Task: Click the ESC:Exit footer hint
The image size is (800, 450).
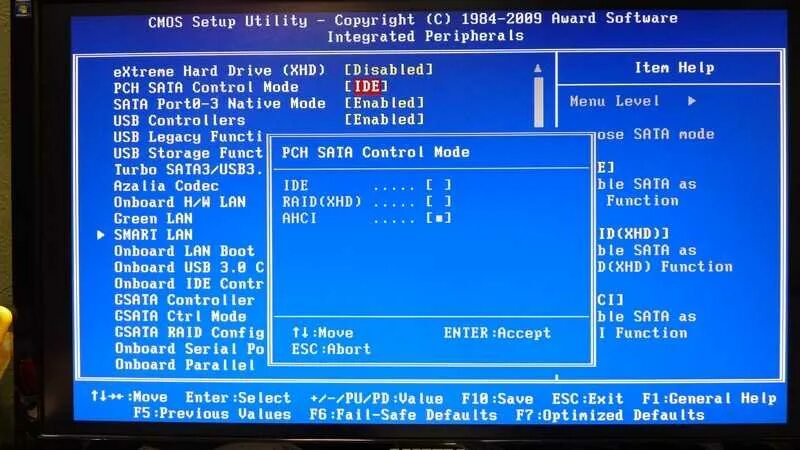Action: (x=587, y=398)
